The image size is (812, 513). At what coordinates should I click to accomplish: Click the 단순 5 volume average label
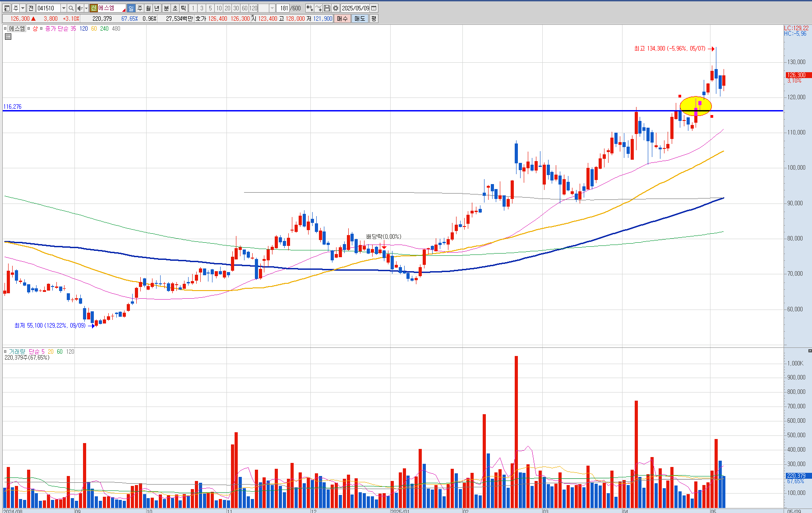(37, 351)
